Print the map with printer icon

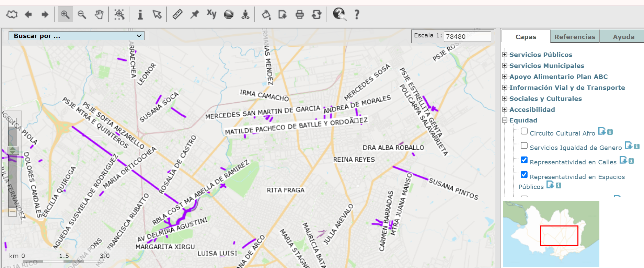[x=300, y=14]
